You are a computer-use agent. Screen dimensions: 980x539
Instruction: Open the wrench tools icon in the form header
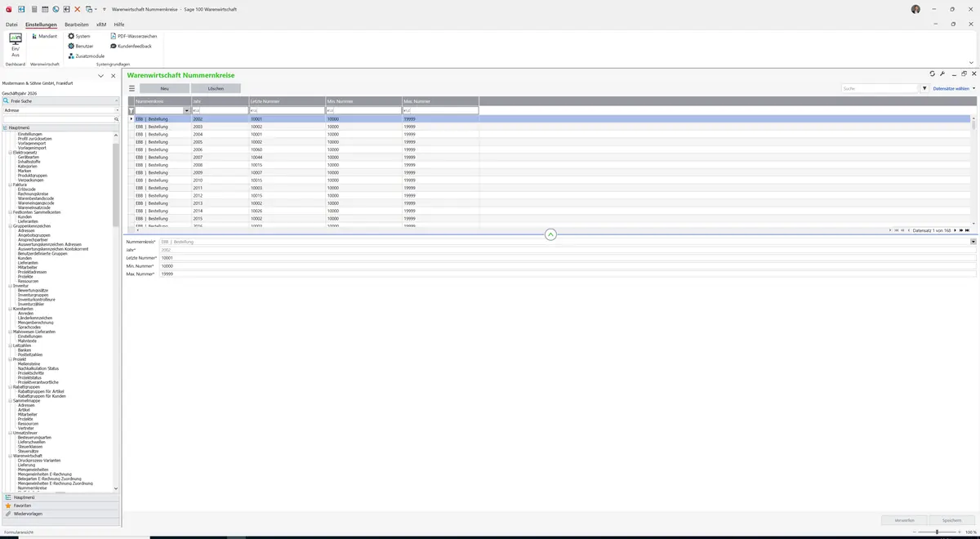tap(942, 74)
